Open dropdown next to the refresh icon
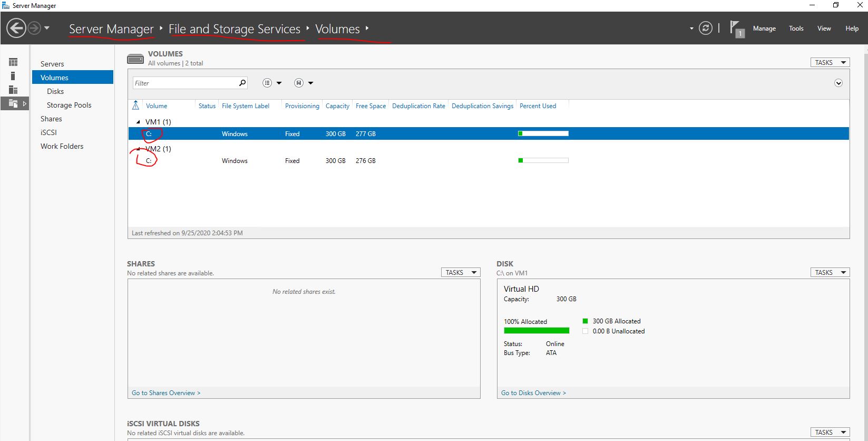The height and width of the screenshot is (441, 868). click(x=691, y=28)
